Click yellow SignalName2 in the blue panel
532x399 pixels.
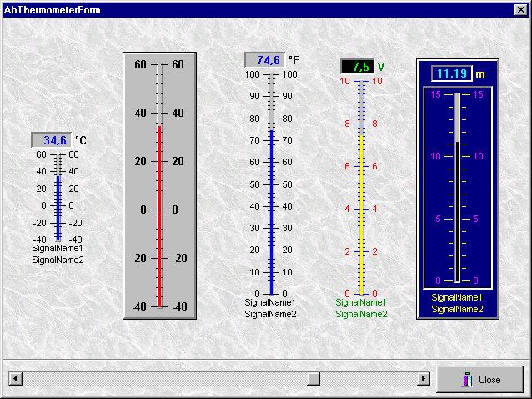[x=457, y=310]
